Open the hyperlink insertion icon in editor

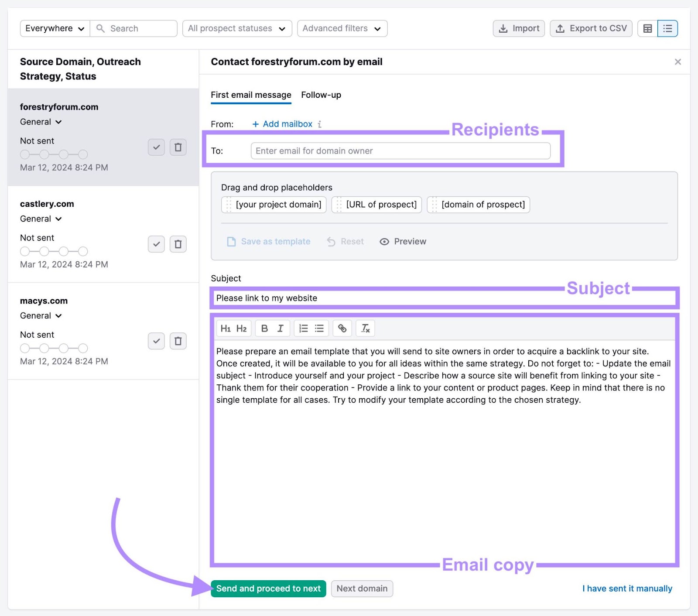point(342,328)
